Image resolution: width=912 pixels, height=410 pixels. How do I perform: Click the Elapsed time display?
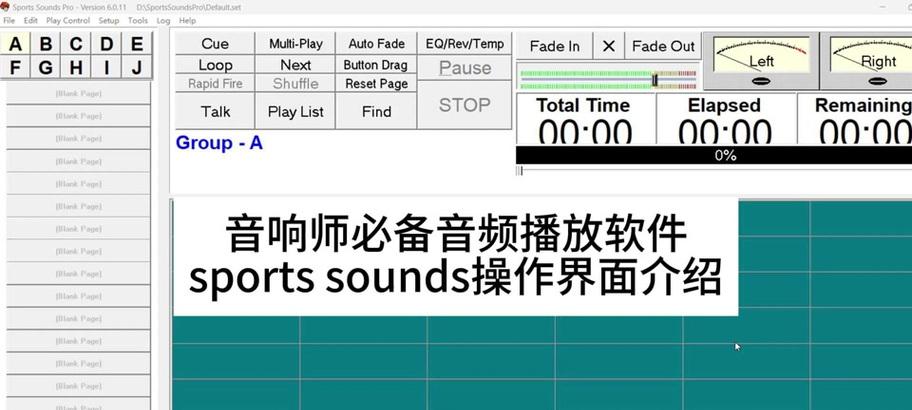click(x=725, y=119)
